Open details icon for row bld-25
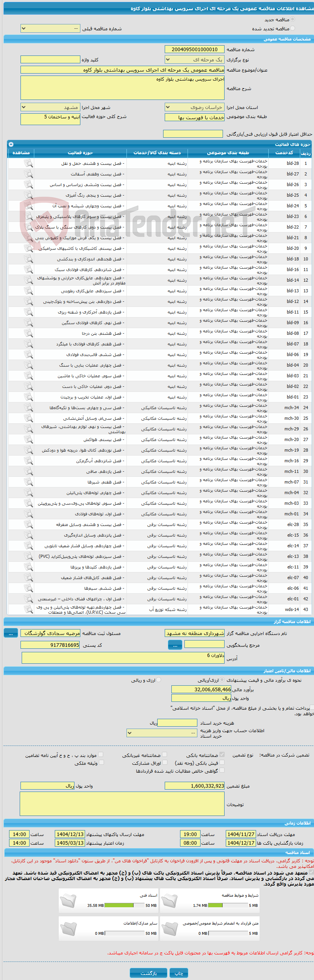The height and width of the screenshot is (980, 314). click(x=28, y=195)
